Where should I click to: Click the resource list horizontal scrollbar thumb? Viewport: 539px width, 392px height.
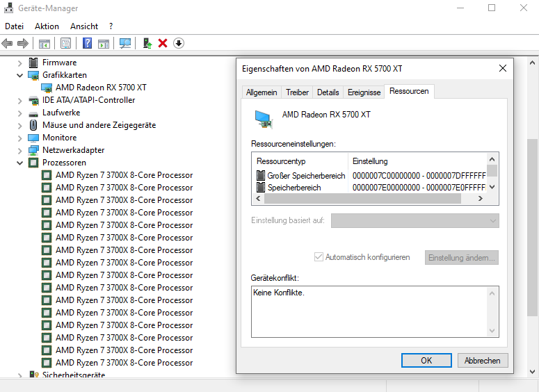click(362, 199)
